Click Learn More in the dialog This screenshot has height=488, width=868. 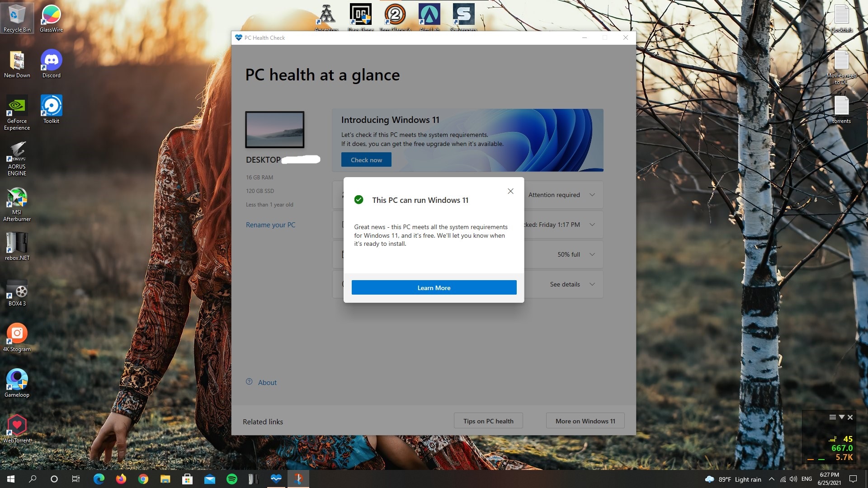[434, 288]
